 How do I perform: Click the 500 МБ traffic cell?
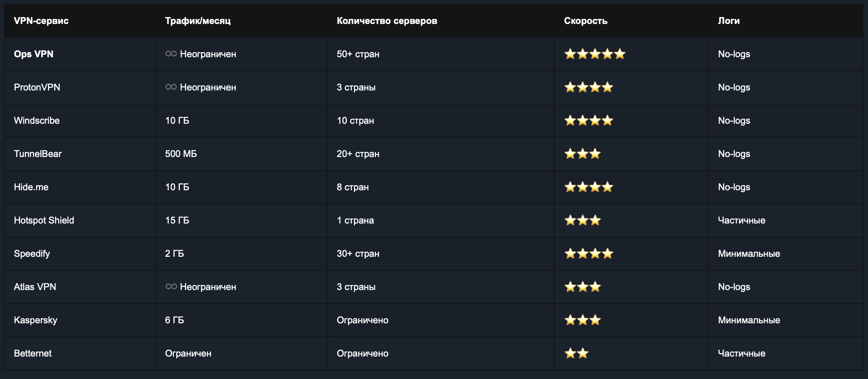coord(181,154)
